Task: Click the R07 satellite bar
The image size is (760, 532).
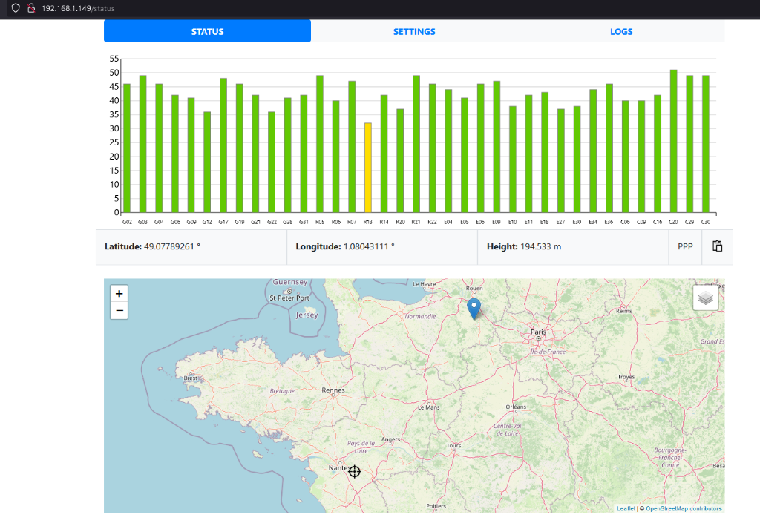Action: tap(352, 147)
